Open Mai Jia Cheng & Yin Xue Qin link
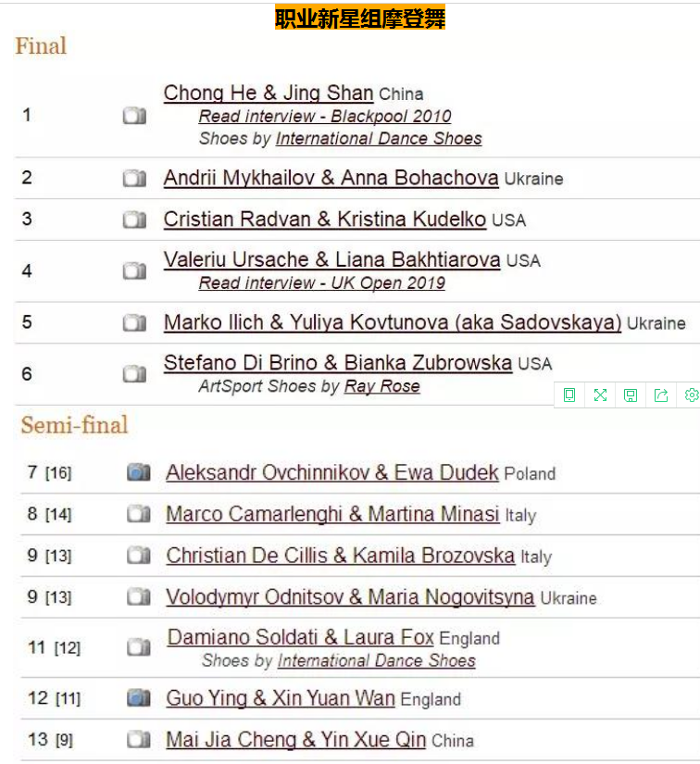The width and height of the screenshot is (700, 764). tap(296, 740)
